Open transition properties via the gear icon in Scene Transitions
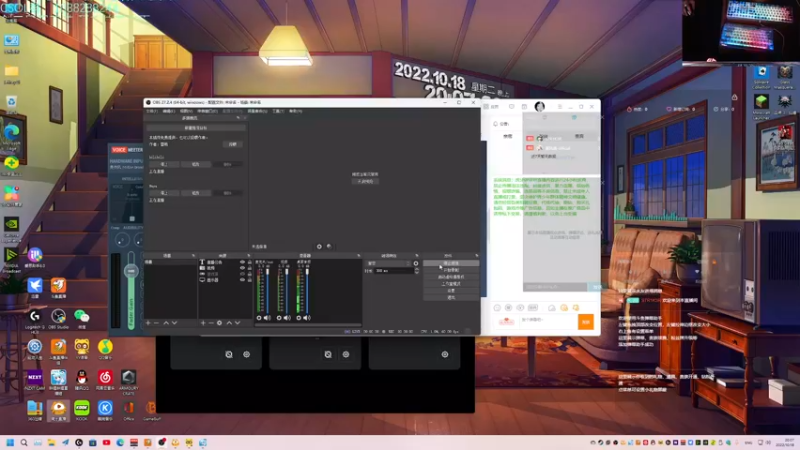Viewport: 800px width, 450px height. click(x=416, y=263)
